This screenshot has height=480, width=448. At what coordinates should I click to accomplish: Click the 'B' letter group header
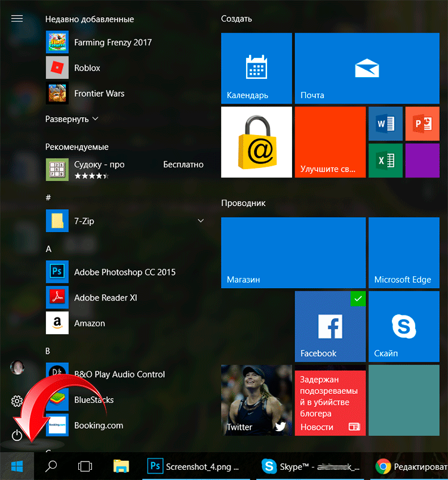point(48,351)
